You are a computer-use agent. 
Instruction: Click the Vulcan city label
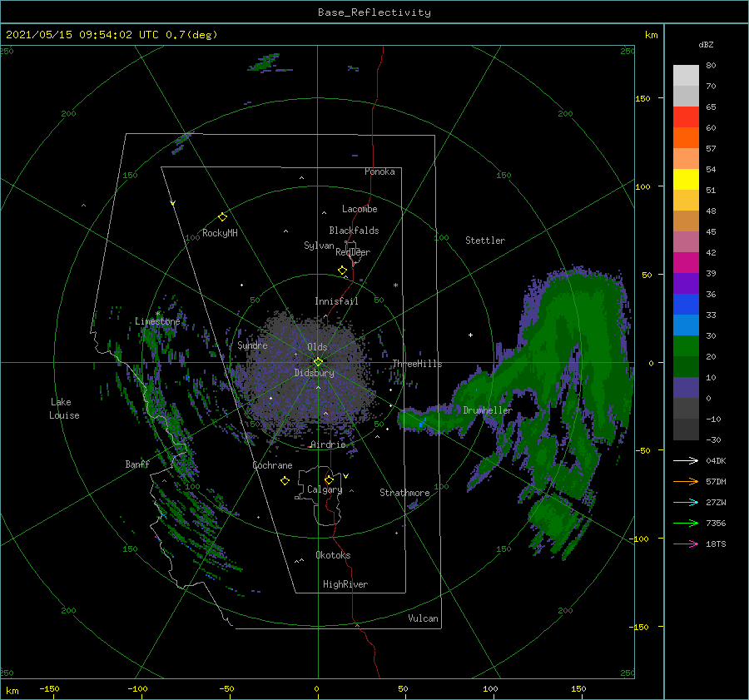pos(423,618)
